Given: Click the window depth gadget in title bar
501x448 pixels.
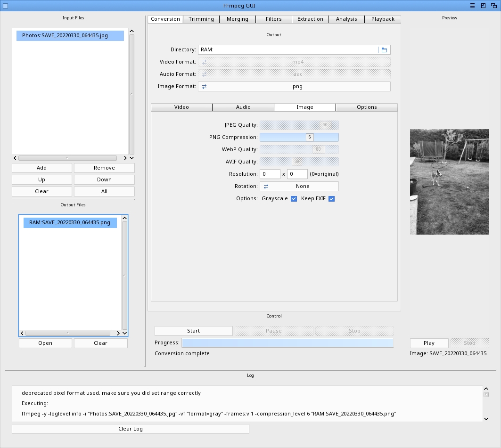Looking at the screenshot, I should tap(493, 6).
